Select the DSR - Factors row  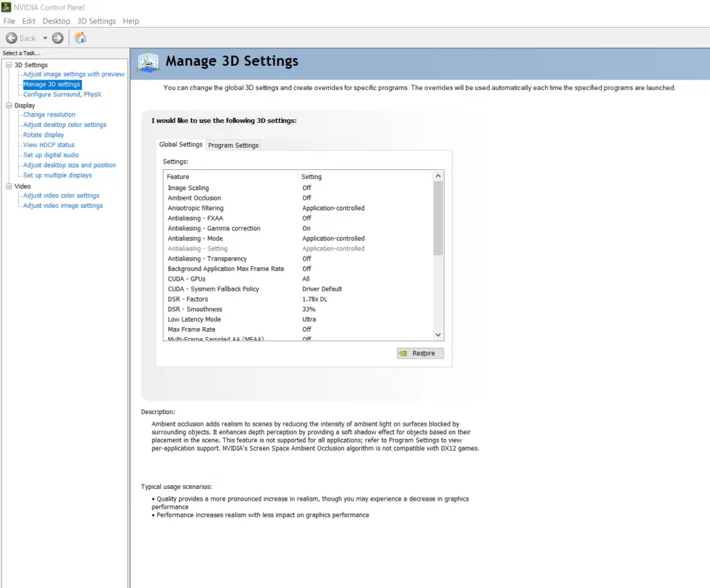point(298,299)
